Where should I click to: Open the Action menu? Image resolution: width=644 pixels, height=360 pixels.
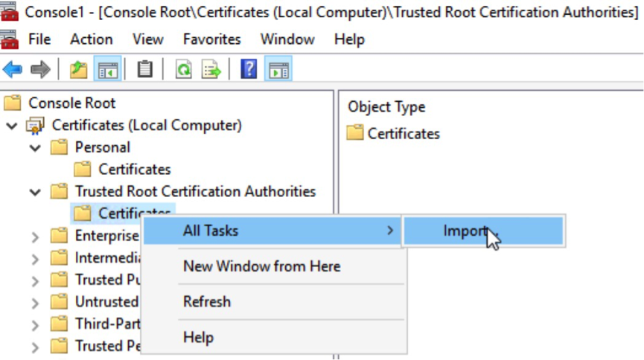click(90, 39)
